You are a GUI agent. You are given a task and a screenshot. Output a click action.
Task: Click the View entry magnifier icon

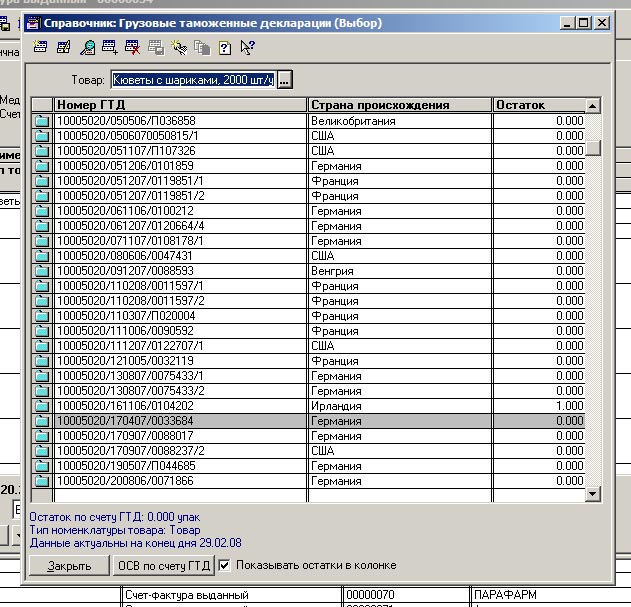click(x=88, y=46)
